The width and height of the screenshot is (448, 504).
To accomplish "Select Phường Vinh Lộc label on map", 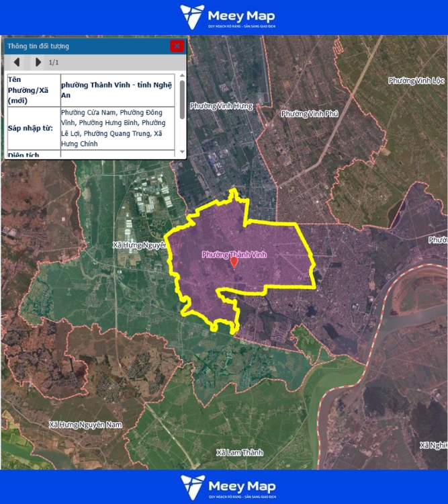I will click(x=416, y=81).
